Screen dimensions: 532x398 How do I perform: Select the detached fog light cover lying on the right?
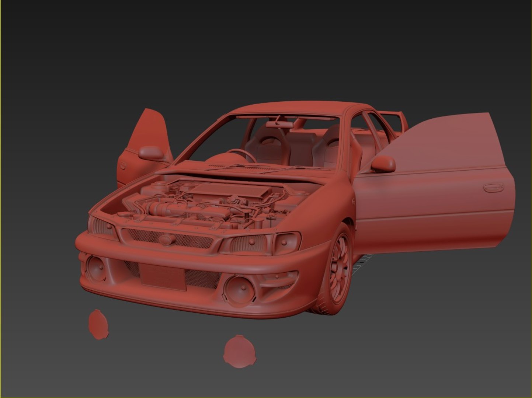click(240, 351)
